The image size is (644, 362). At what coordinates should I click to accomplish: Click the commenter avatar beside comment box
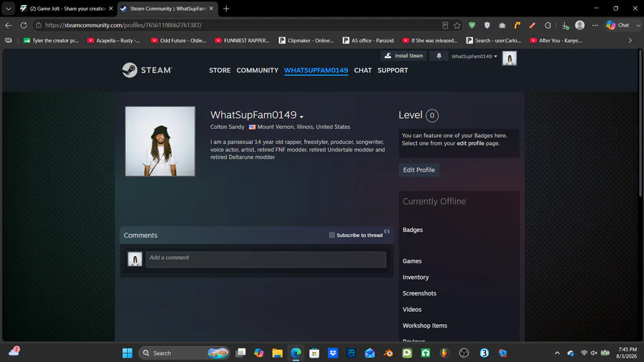[x=135, y=260]
